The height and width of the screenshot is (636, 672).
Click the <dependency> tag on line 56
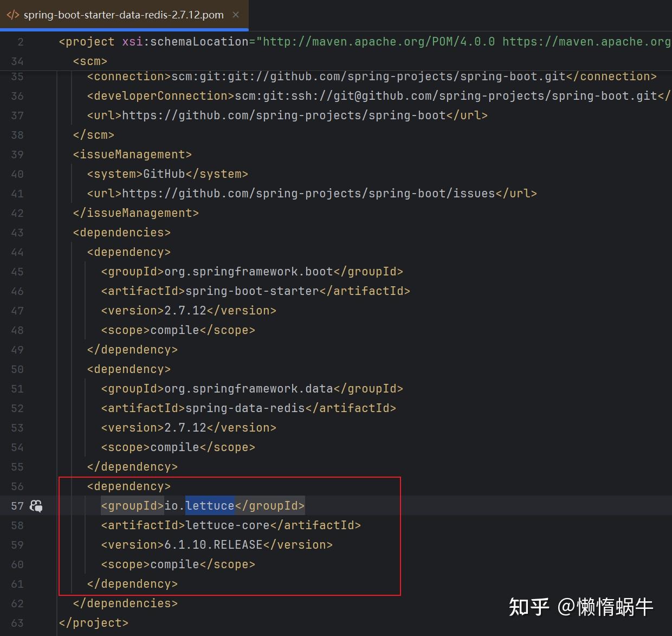129,486
